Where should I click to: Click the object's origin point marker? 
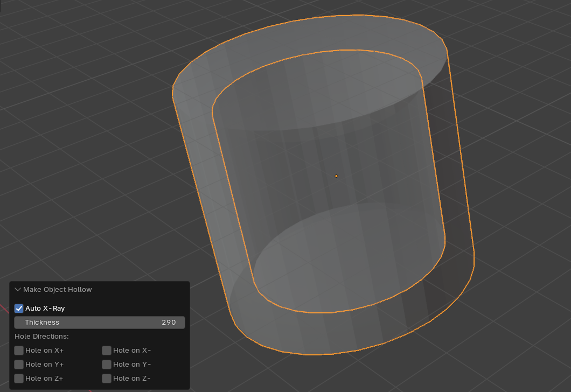[x=336, y=176]
